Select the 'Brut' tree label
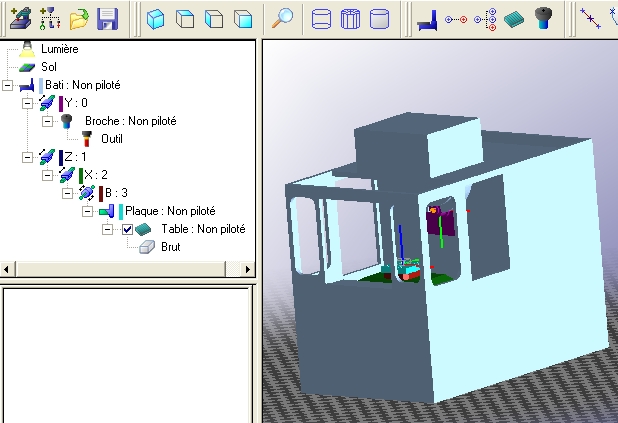This screenshot has height=423, width=618. pos(171,247)
